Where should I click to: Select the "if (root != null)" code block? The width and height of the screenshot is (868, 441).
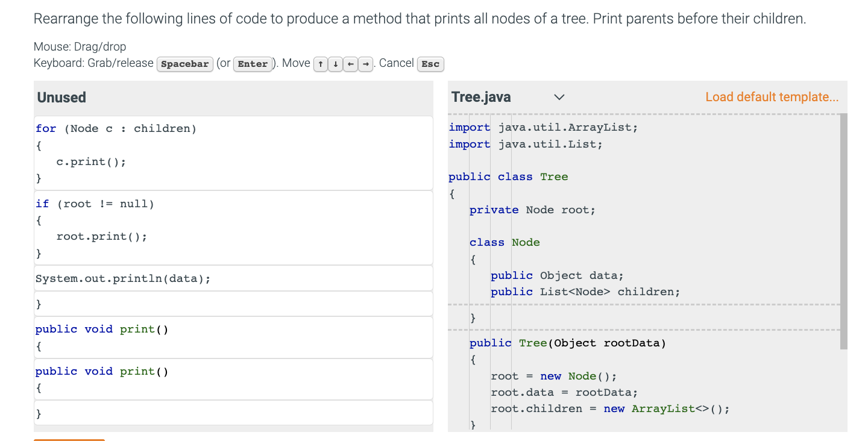(x=233, y=228)
